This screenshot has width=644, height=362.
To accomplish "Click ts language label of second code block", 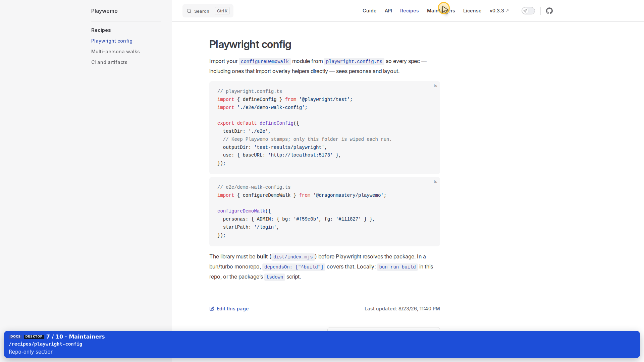I will tap(435, 182).
